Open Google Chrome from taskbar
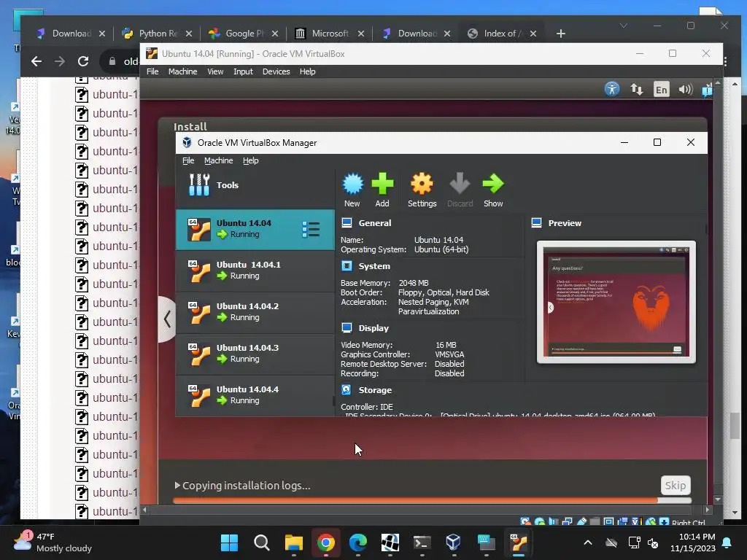 point(326,542)
